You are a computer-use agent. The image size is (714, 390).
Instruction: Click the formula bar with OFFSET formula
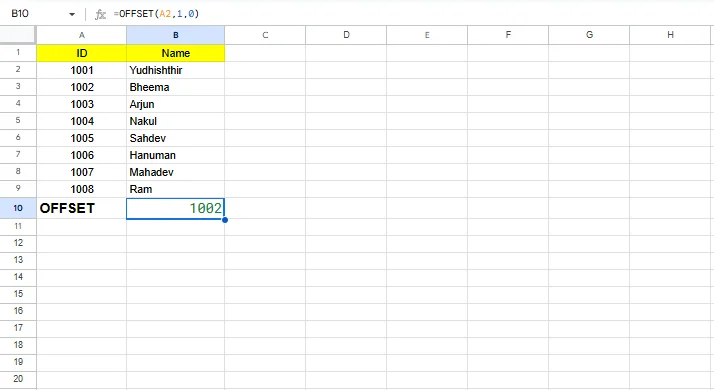coord(410,14)
